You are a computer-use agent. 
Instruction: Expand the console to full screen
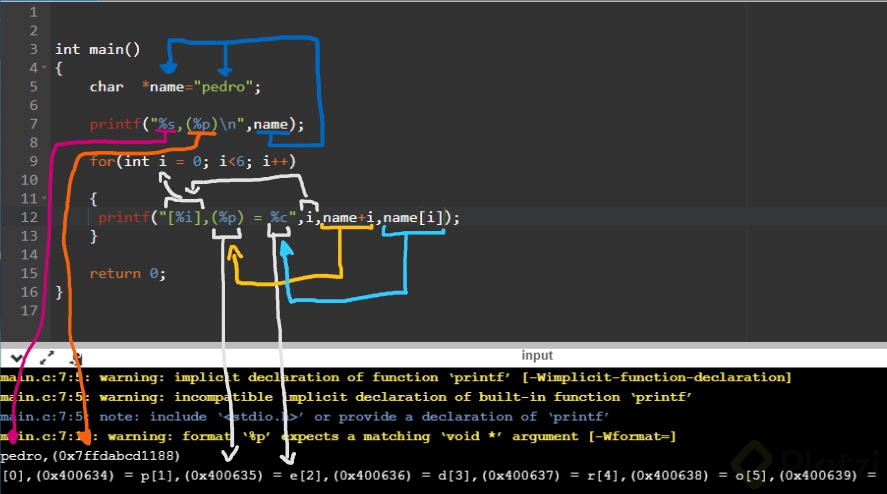click(47, 358)
